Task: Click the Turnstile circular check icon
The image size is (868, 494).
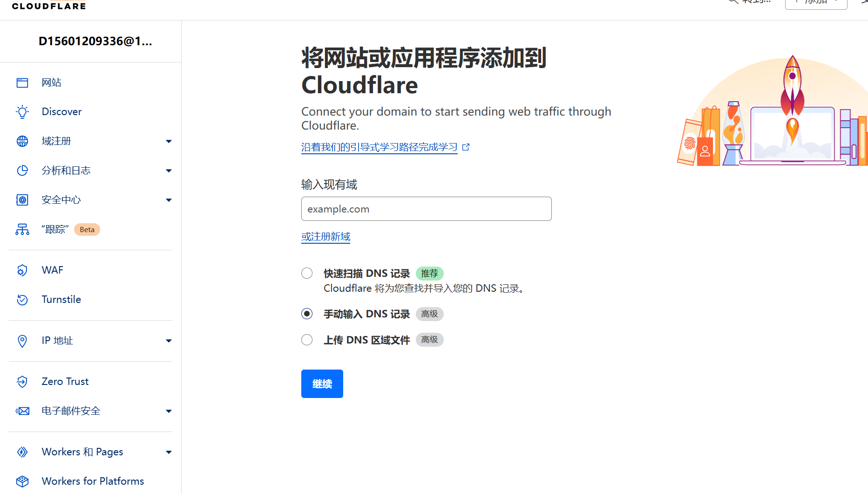Action: pos(22,300)
